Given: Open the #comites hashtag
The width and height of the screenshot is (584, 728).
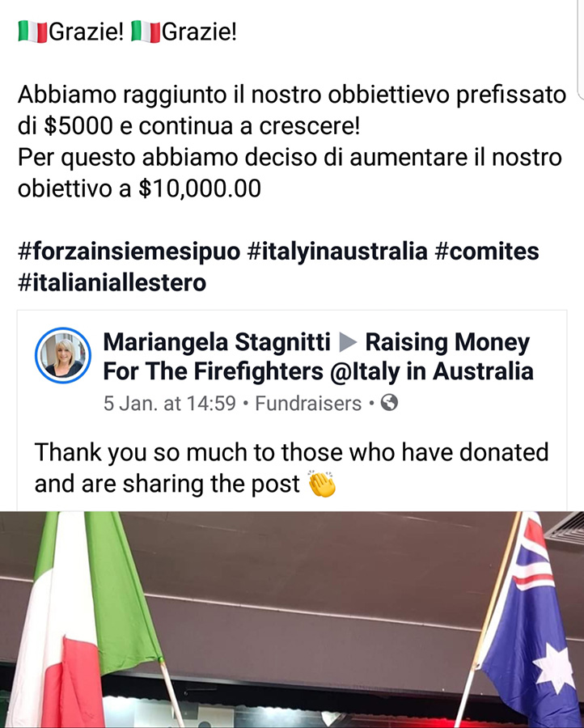Looking at the screenshot, I should point(487,252).
